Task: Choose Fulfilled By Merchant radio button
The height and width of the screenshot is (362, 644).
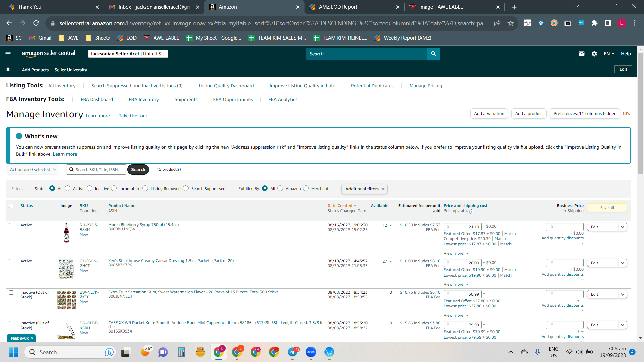Action: click(306, 188)
